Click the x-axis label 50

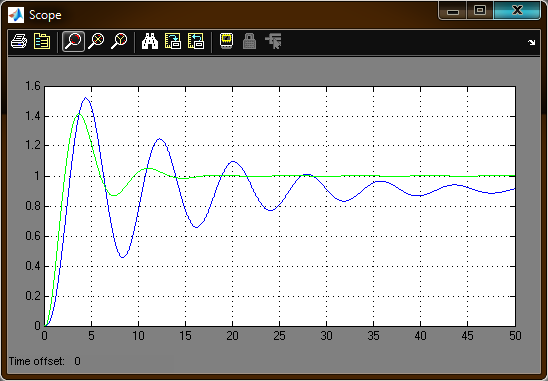pyautogui.click(x=515, y=336)
